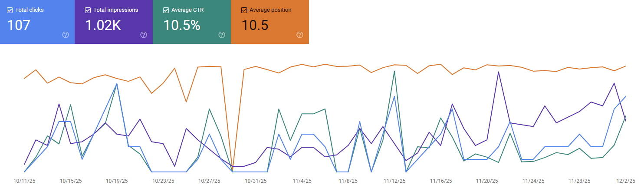Click the bottom of the orange line's sharp dip
The image size is (644, 188).
click(x=233, y=170)
